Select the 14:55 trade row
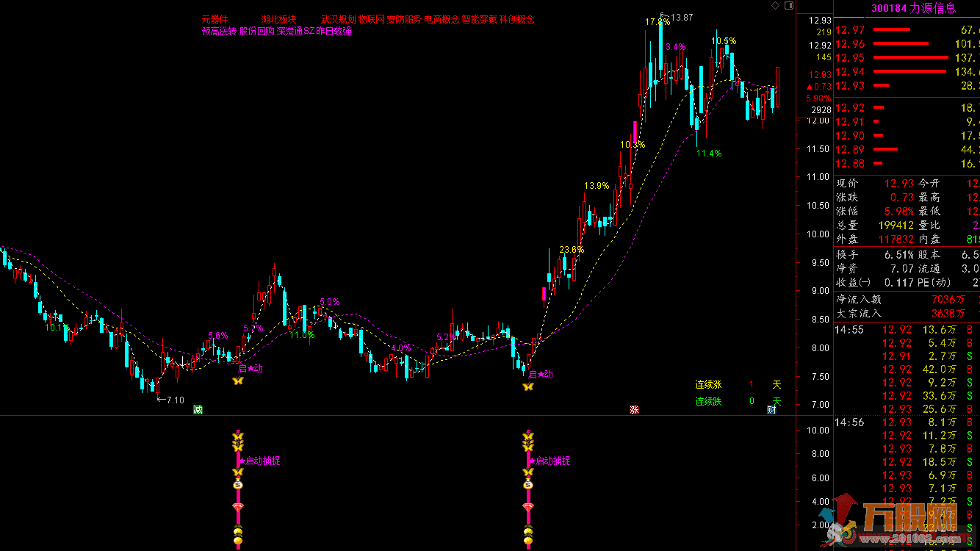This screenshot has width=980, height=551. coord(907,330)
